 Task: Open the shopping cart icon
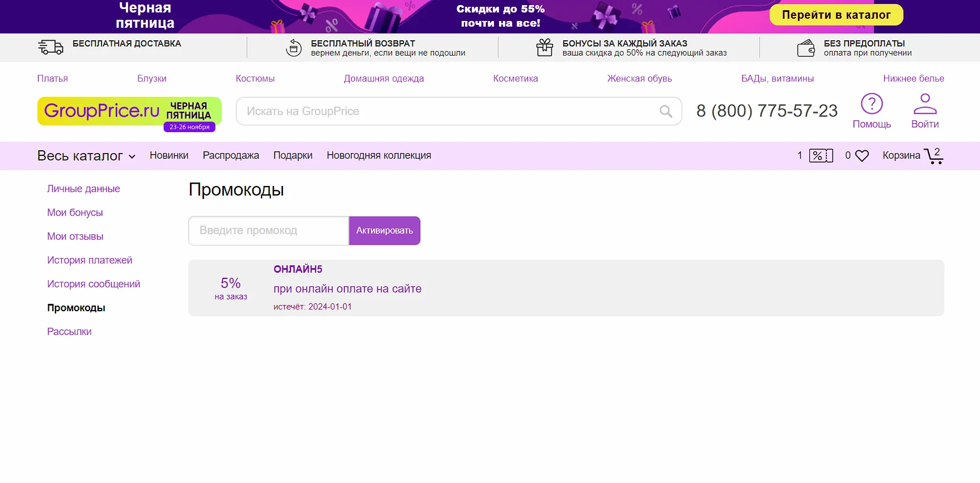pos(933,156)
